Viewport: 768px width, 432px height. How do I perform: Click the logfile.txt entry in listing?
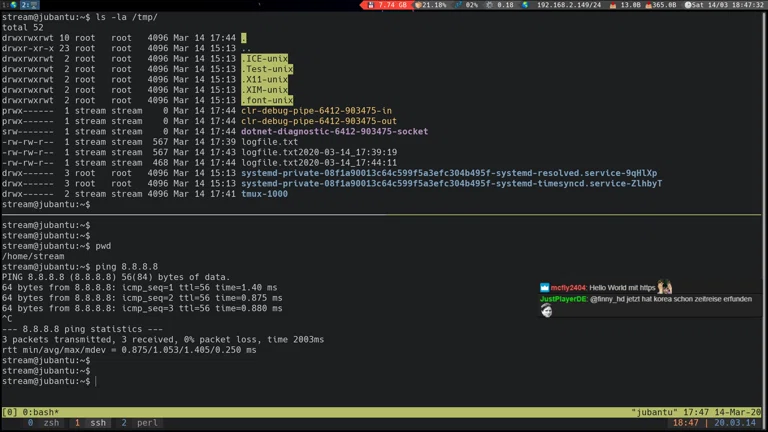tap(269, 141)
